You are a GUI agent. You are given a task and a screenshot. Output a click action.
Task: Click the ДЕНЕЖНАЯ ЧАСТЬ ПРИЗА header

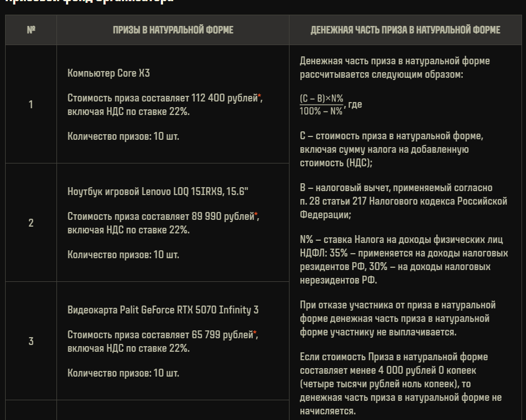[x=405, y=30]
